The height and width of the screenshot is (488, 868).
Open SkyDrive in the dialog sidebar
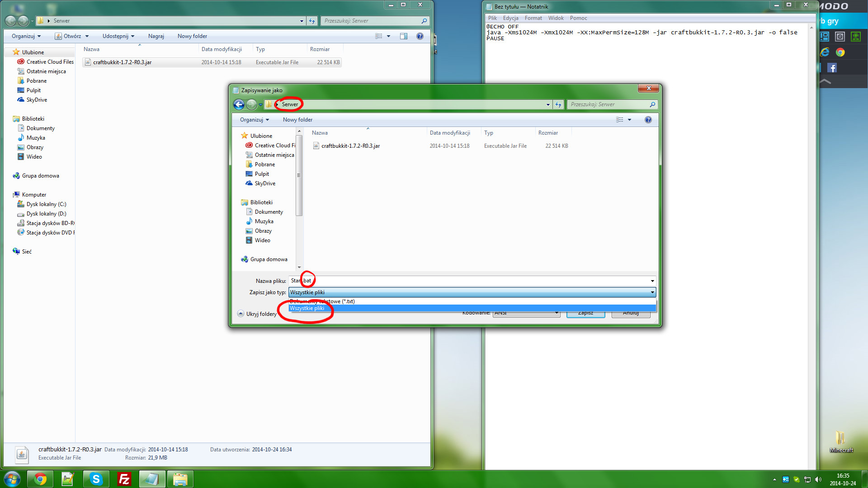pyautogui.click(x=260, y=183)
